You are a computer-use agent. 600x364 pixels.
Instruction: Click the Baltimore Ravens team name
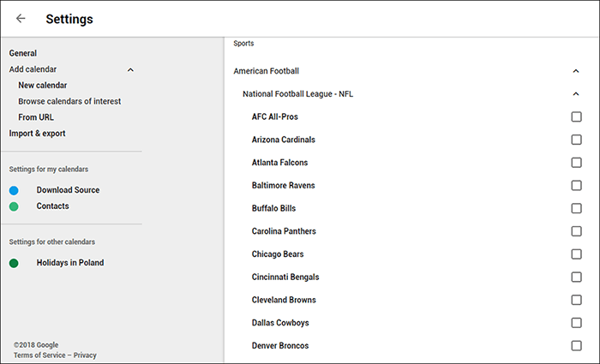tap(284, 186)
